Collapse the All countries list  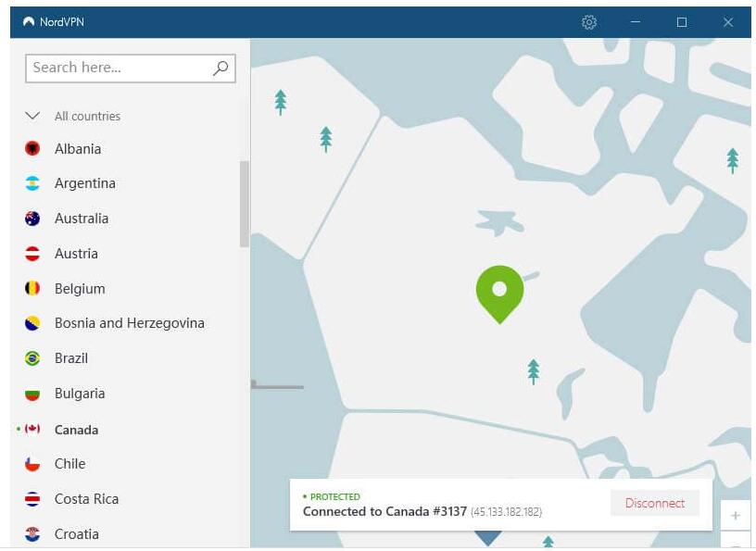pyautogui.click(x=32, y=116)
